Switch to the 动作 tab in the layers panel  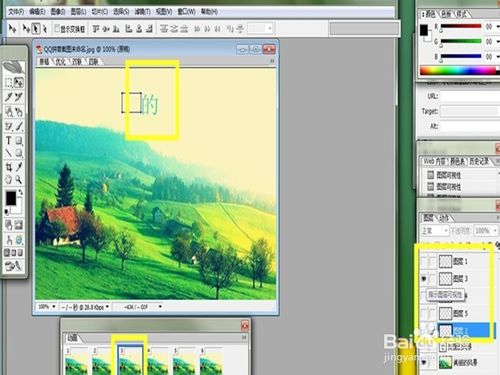[x=444, y=219]
